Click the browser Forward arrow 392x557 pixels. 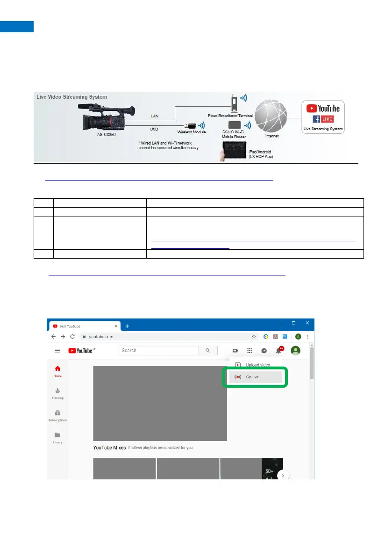pos(63,336)
